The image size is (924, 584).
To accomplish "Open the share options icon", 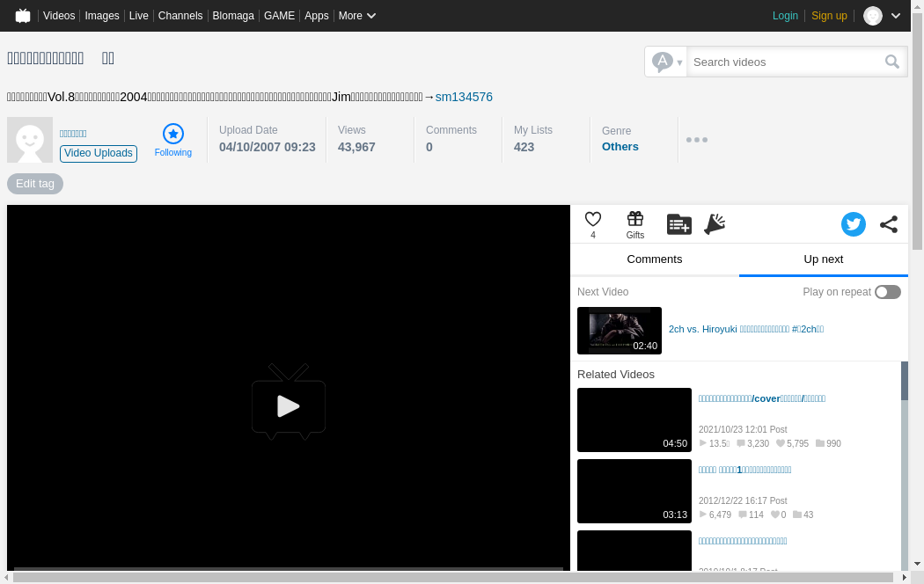I will point(889,224).
